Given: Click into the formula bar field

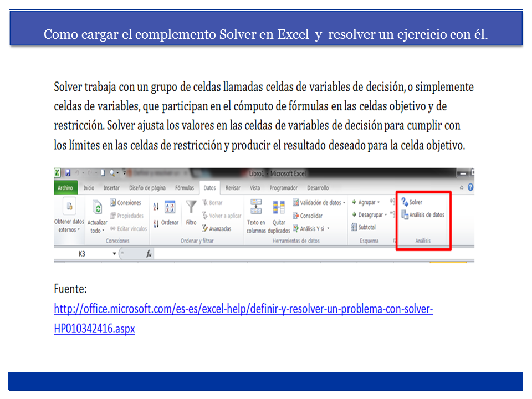Looking at the screenshot, I should pos(314,254).
